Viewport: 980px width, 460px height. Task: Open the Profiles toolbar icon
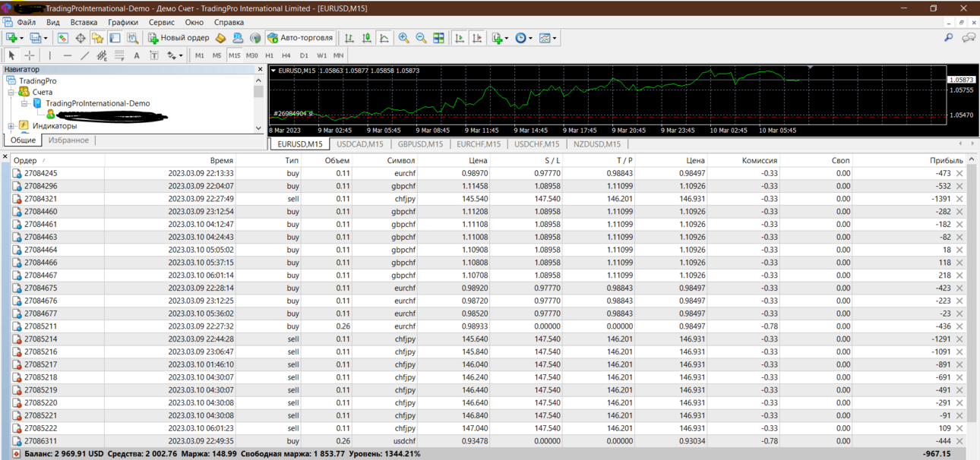point(35,37)
